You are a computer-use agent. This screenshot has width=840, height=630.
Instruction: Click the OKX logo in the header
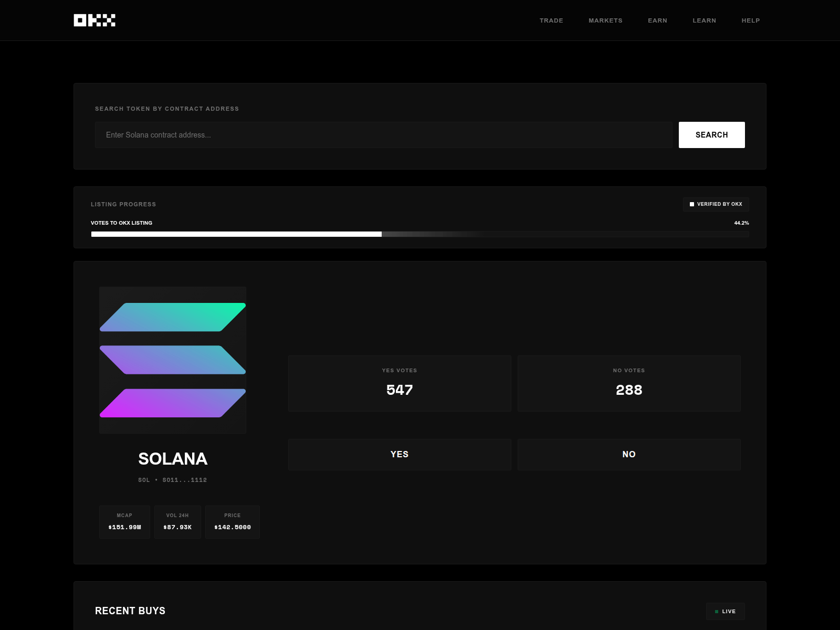[x=93, y=20]
